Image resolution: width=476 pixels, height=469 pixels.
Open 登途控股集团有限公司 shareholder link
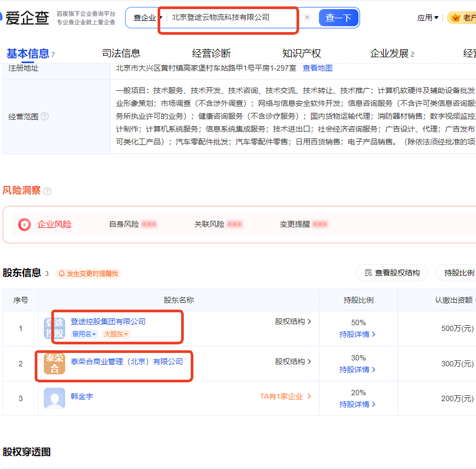(108, 321)
